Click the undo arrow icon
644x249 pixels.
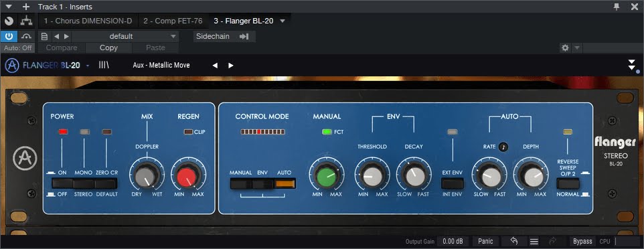pos(514,241)
